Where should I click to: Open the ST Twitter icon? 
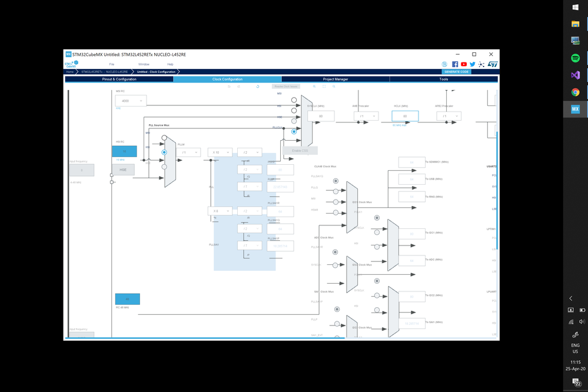coord(473,64)
